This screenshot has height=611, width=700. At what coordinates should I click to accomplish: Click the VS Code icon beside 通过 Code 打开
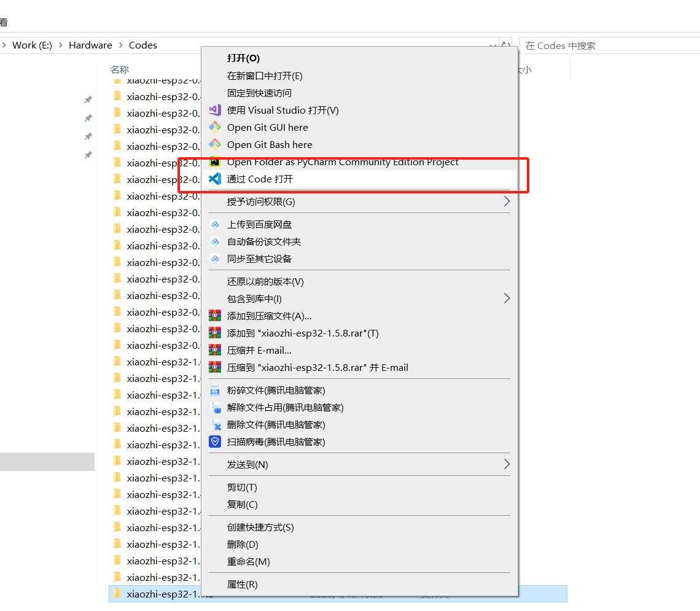(215, 179)
